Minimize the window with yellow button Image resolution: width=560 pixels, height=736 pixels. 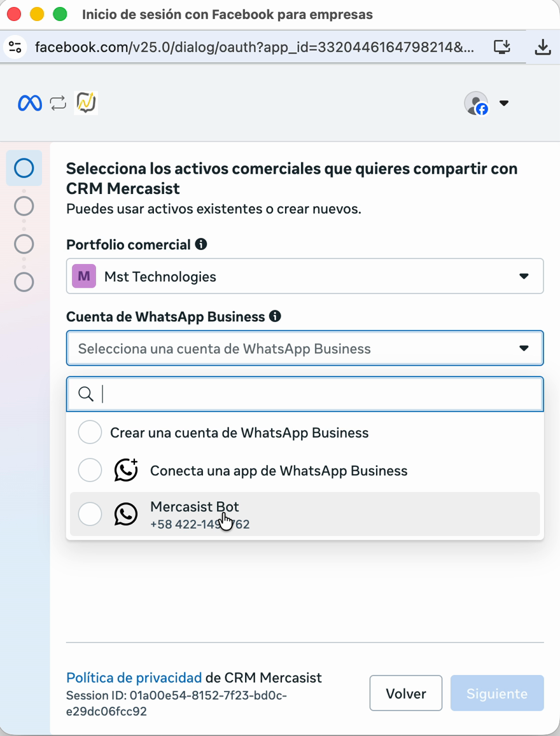(37, 14)
